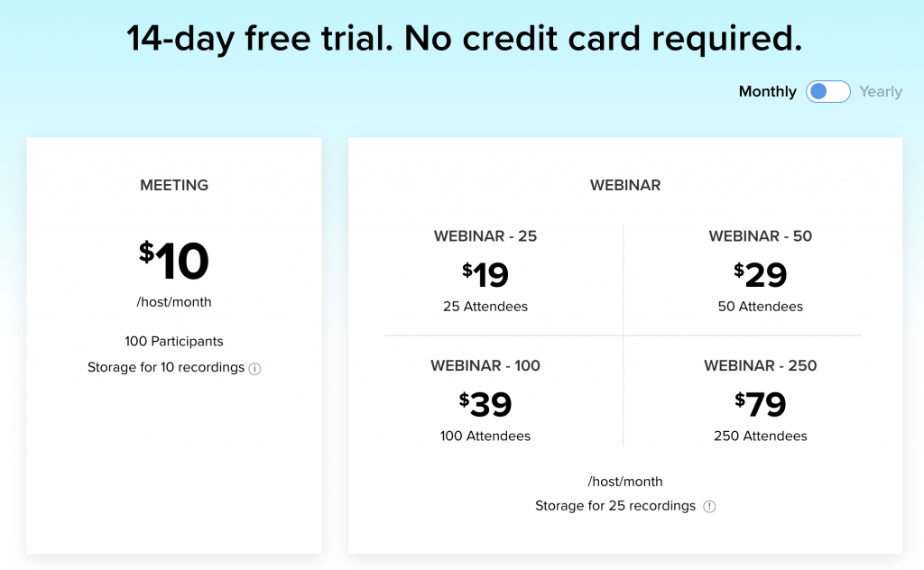Select the Monthly billing label

(767, 92)
